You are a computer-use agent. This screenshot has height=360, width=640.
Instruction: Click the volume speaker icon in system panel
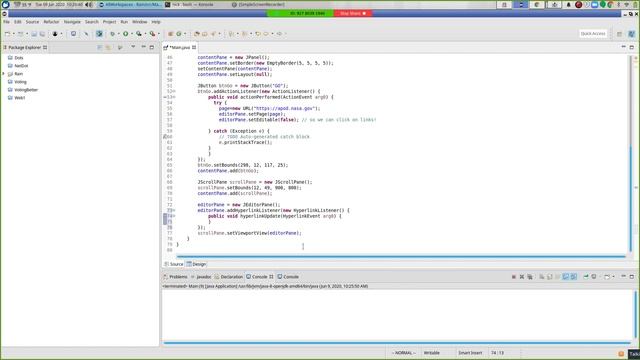coord(88,4)
